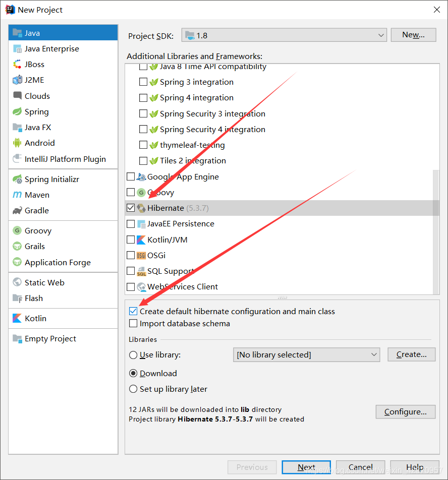Toggle Create default hibernate configuration checkbox

(133, 311)
